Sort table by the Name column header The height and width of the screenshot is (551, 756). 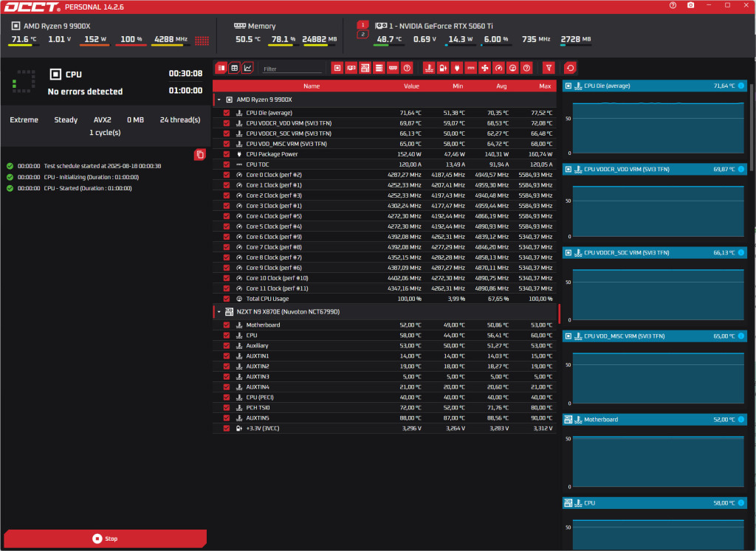[312, 86]
